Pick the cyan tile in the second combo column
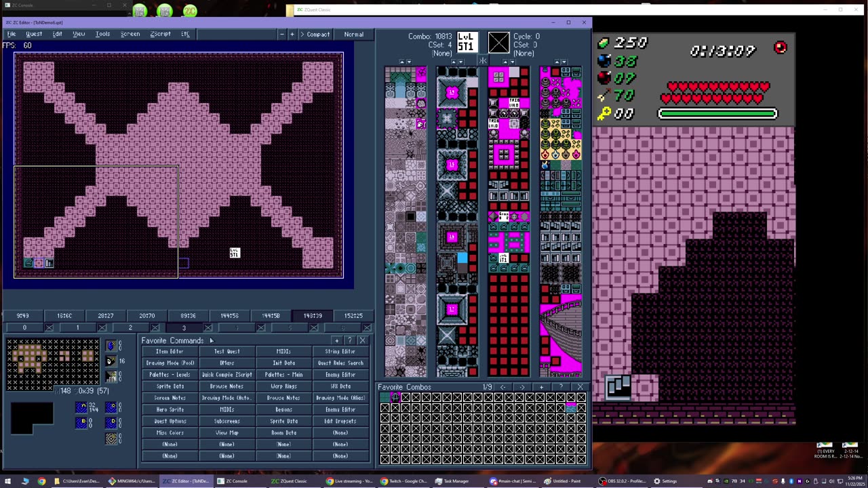 [462, 258]
